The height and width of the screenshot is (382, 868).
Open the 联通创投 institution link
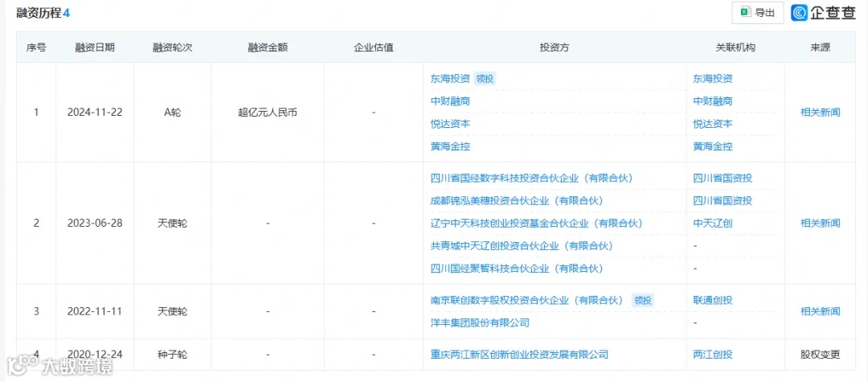click(x=712, y=300)
